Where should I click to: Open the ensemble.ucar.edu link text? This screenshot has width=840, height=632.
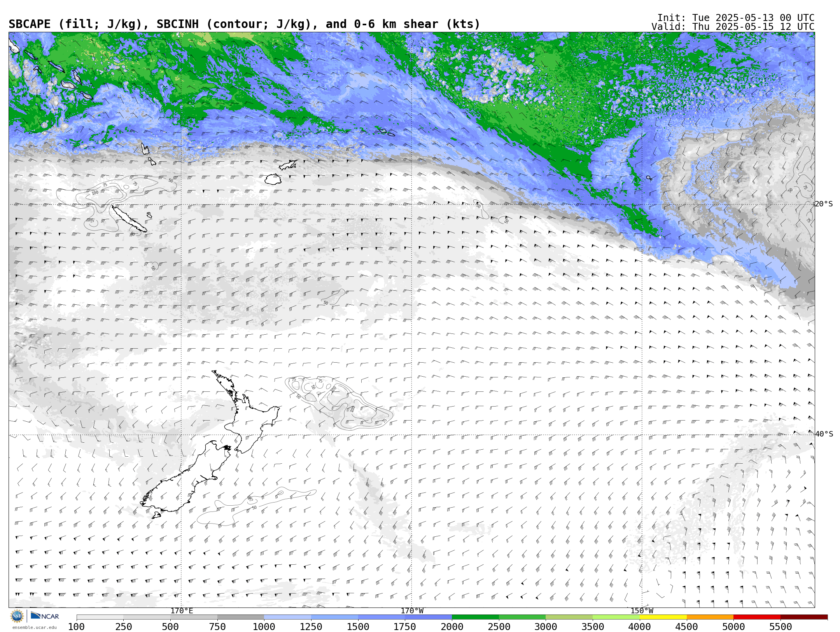tap(34, 627)
